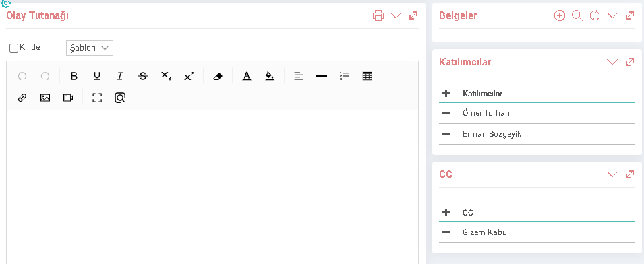644x264 pixels.
Task: Add a participant with the plus icon
Action: [446, 94]
